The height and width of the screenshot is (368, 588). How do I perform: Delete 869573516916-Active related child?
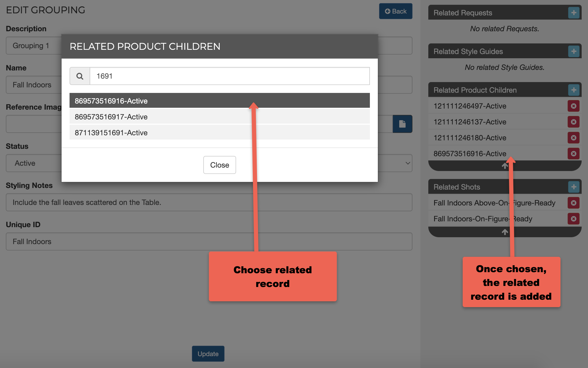click(573, 154)
